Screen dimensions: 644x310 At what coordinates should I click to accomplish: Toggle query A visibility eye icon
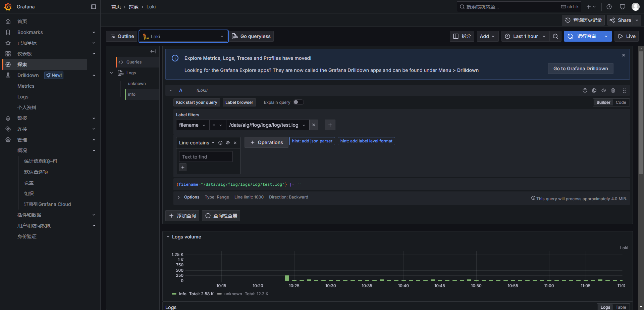click(x=604, y=90)
